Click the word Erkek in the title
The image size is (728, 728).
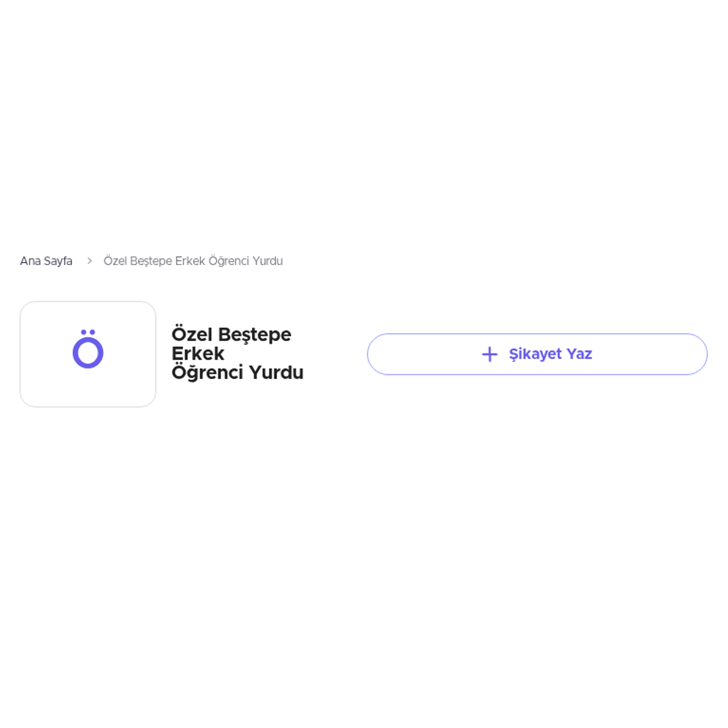[198, 354]
